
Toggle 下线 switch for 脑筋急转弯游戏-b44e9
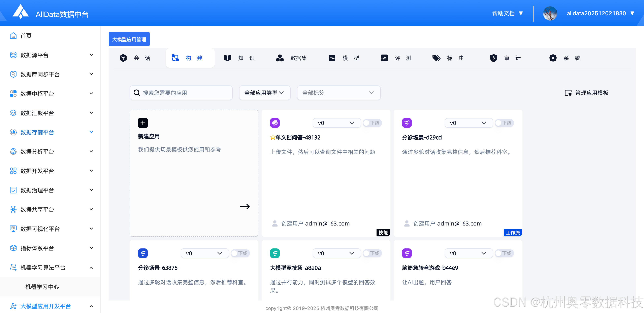504,253
